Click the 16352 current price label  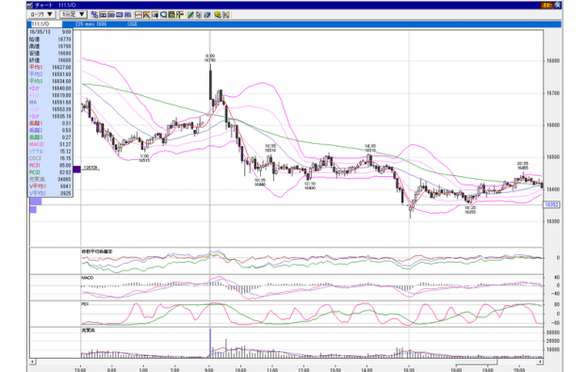pyautogui.click(x=552, y=204)
